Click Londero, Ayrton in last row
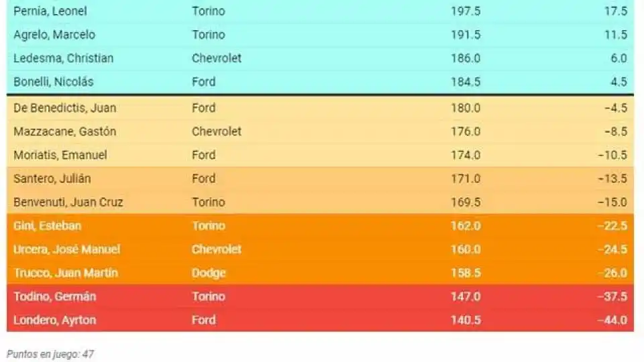The width and height of the screenshot is (644, 362). 55,320
